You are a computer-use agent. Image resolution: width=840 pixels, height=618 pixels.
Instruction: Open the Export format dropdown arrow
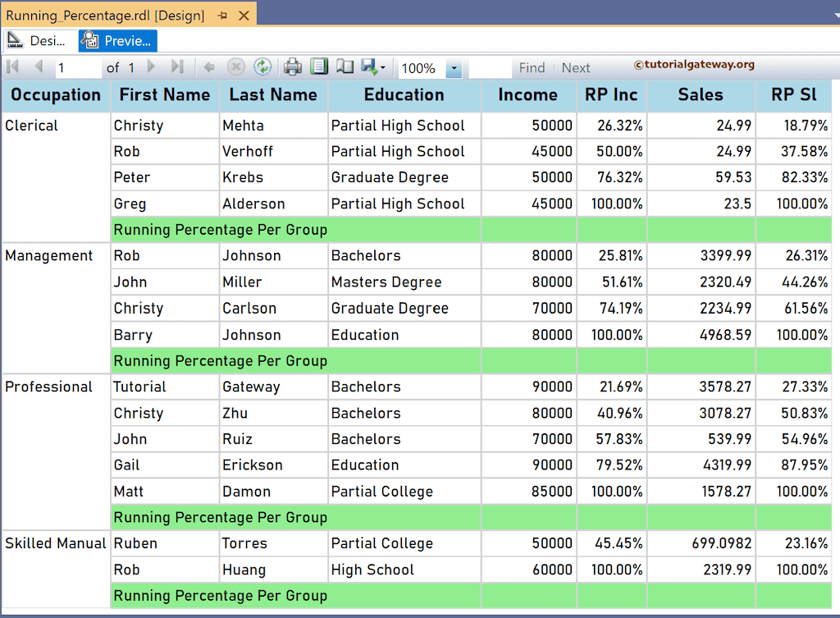pyautogui.click(x=382, y=69)
